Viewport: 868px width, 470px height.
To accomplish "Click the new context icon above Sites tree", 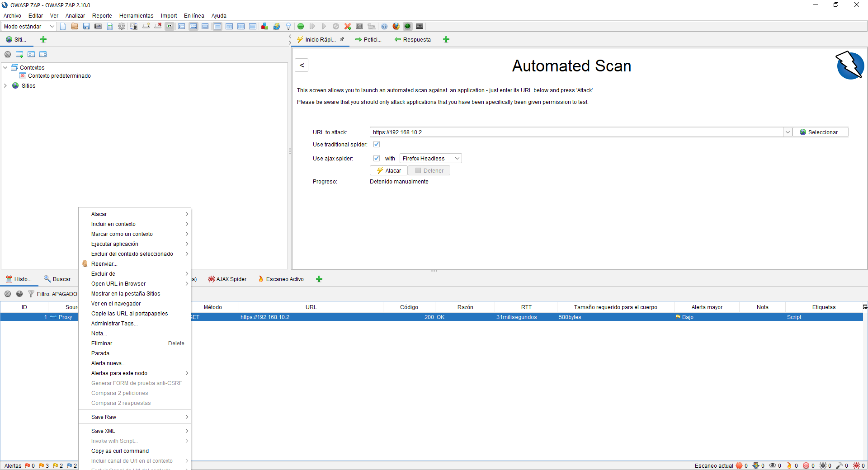I will (19, 54).
